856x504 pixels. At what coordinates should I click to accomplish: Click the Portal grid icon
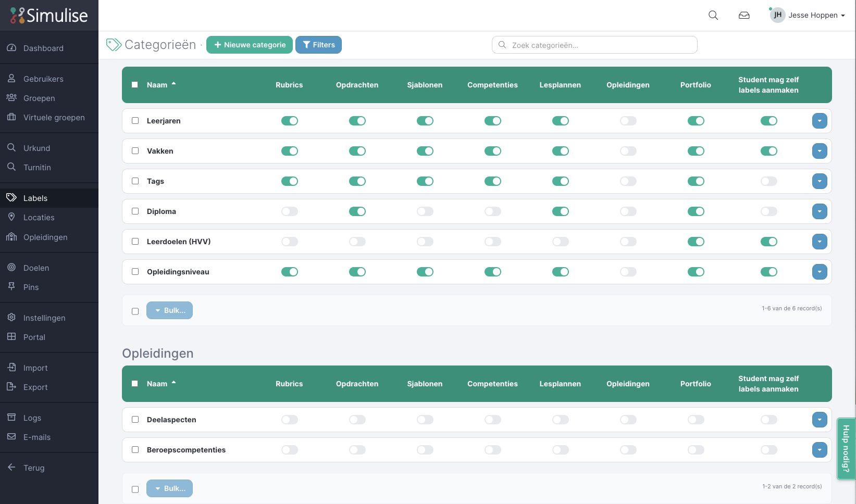(x=11, y=337)
